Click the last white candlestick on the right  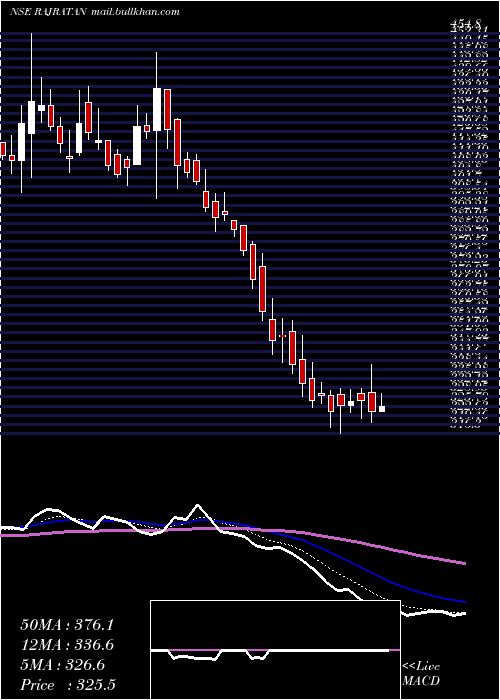click(x=382, y=405)
